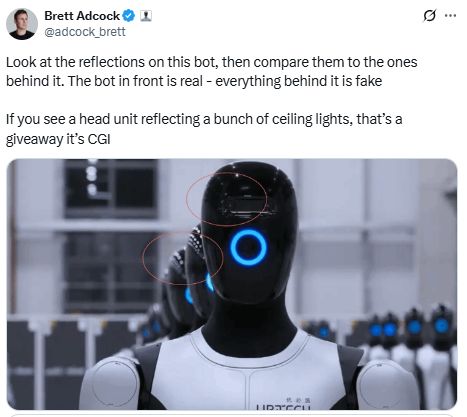Open the three-dot more options menu
467x417 pixels.
[x=450, y=15]
